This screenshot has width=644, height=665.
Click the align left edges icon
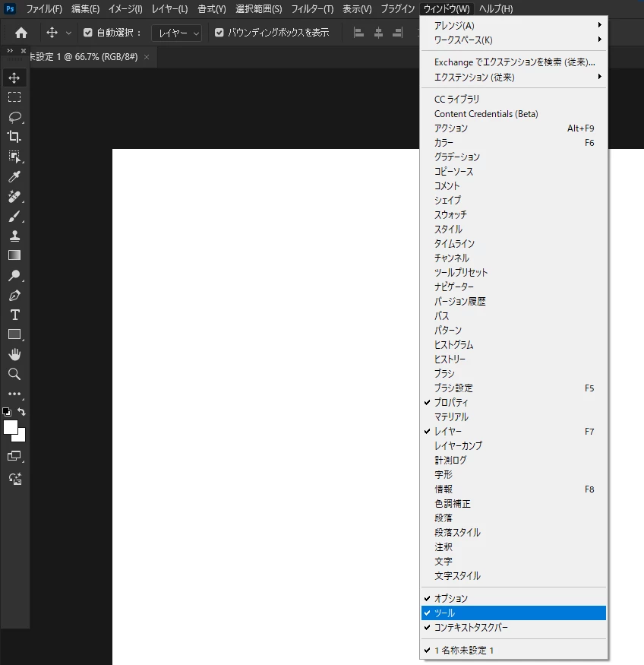click(x=359, y=33)
